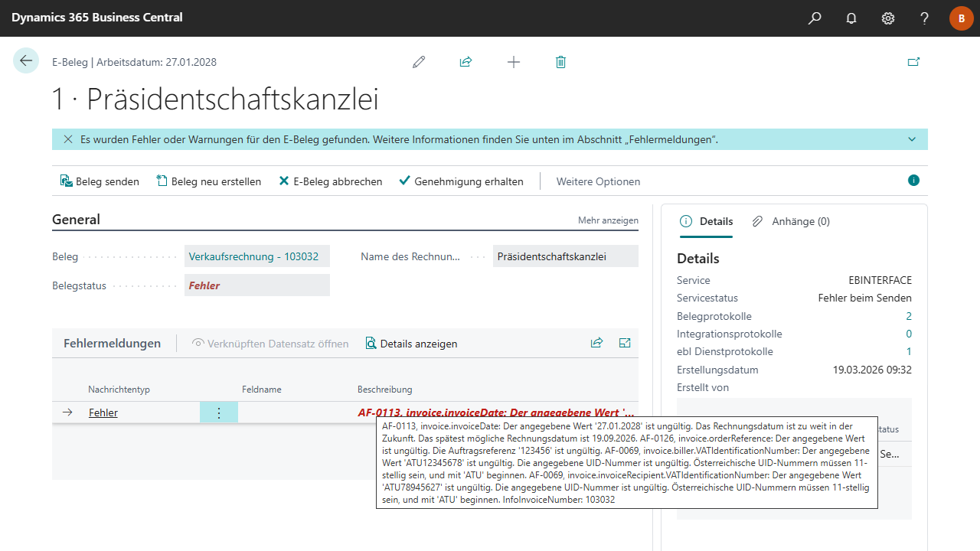This screenshot has height=551, width=980.
Task: Open the Verkaufsrechnung - 103032 link
Action: pyautogui.click(x=253, y=256)
